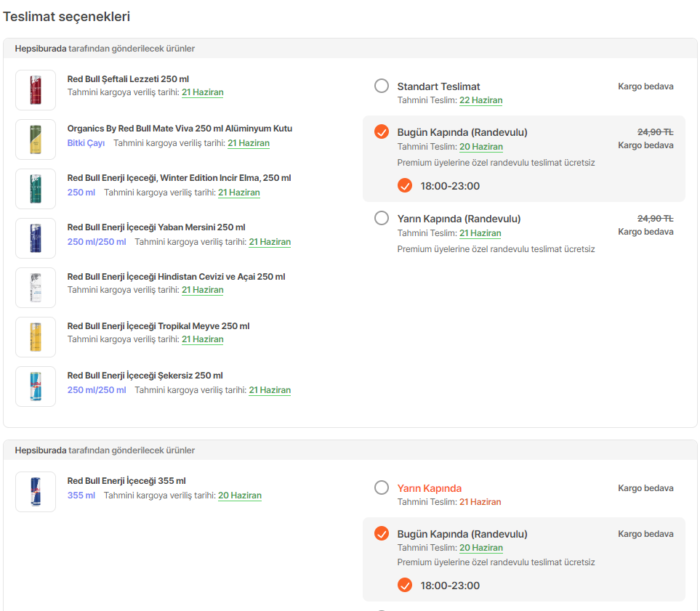Click the Yaban Mersini can image
Screen dimensions: 700x611
36,238
